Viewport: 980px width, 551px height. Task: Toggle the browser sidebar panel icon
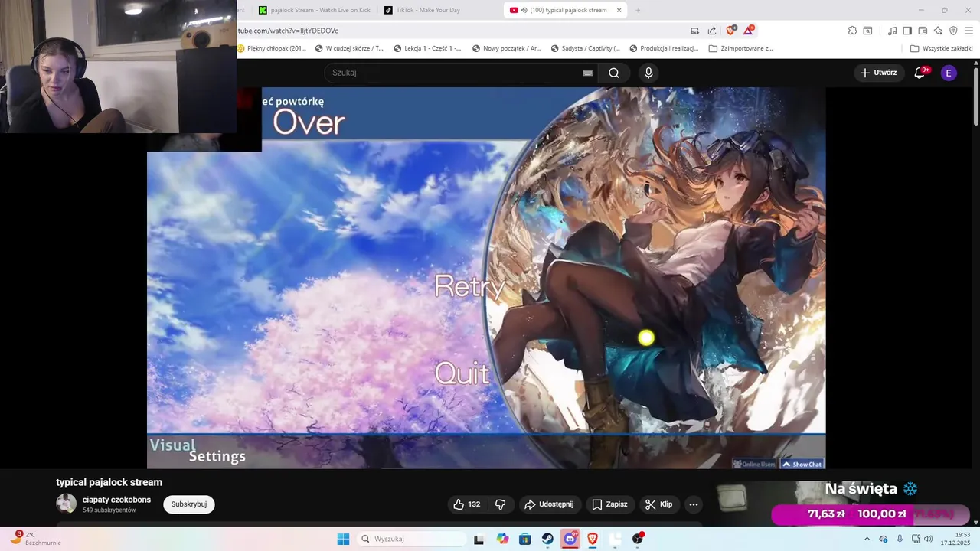[x=907, y=31]
